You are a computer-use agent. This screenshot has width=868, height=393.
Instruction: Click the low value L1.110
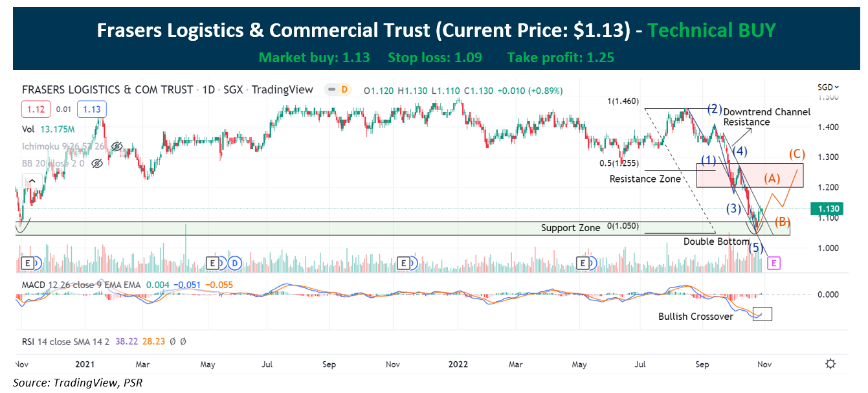coord(445,91)
